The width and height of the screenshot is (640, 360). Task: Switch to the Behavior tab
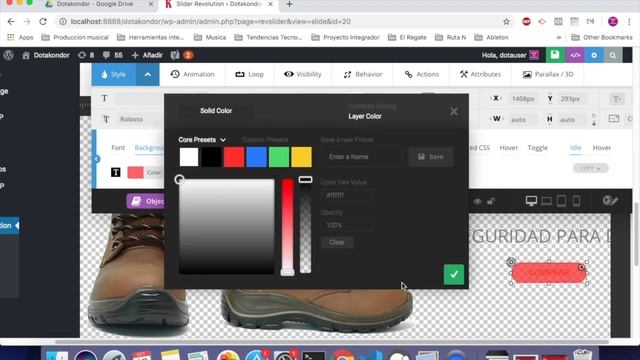tap(363, 74)
